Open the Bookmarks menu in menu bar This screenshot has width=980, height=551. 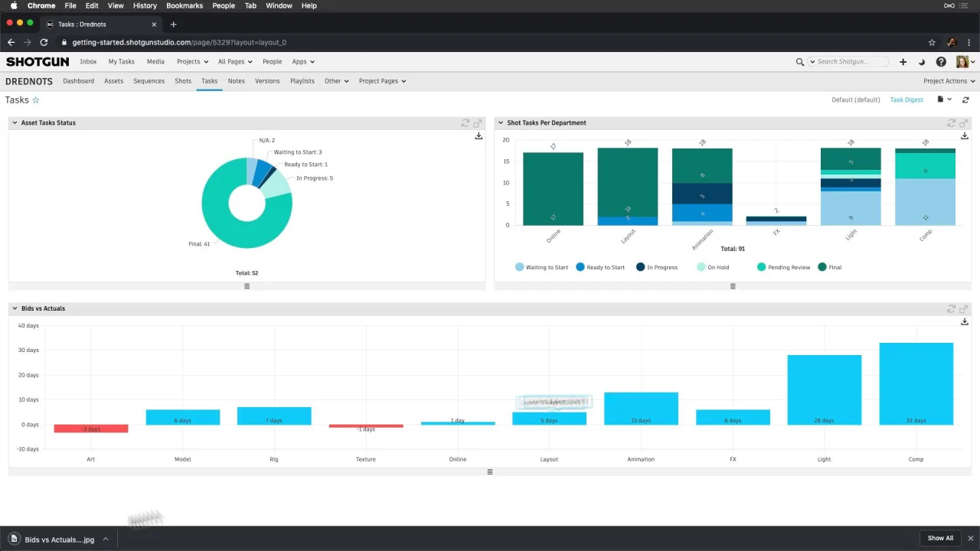pos(185,5)
